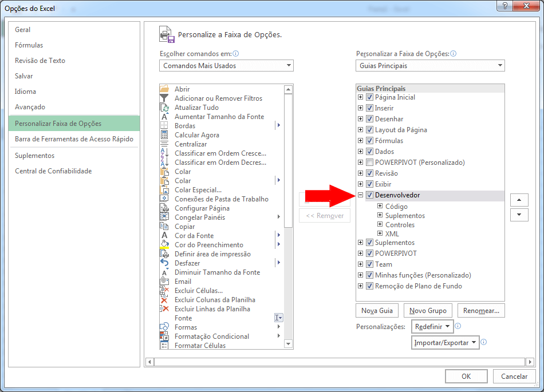Click the Calcular Agora calculator icon
Screen dimensions: 544x392
(x=164, y=135)
